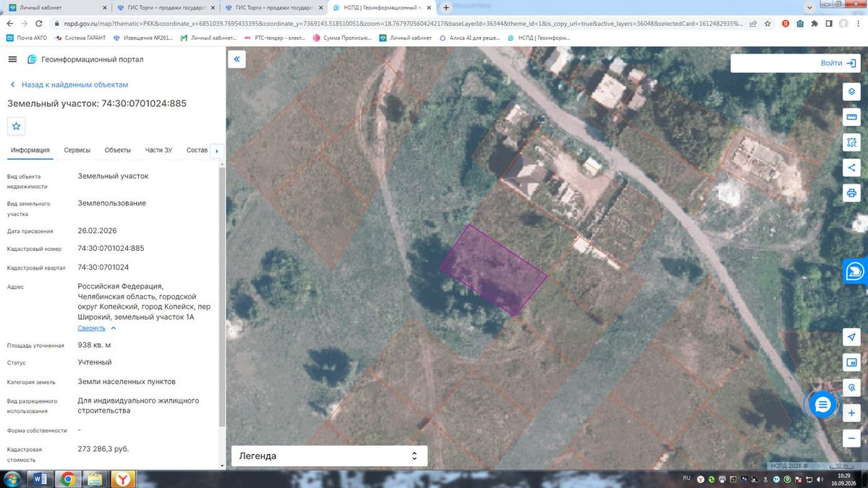This screenshot has width=868, height=488.
Task: Click the cadastral number 74:30:0701024:885 value
Action: 111,248
